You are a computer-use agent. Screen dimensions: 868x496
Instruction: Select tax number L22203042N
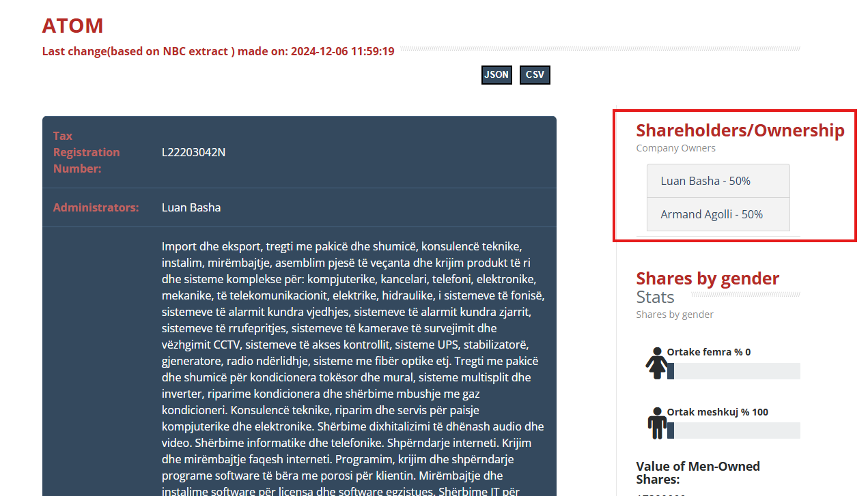[x=193, y=152]
